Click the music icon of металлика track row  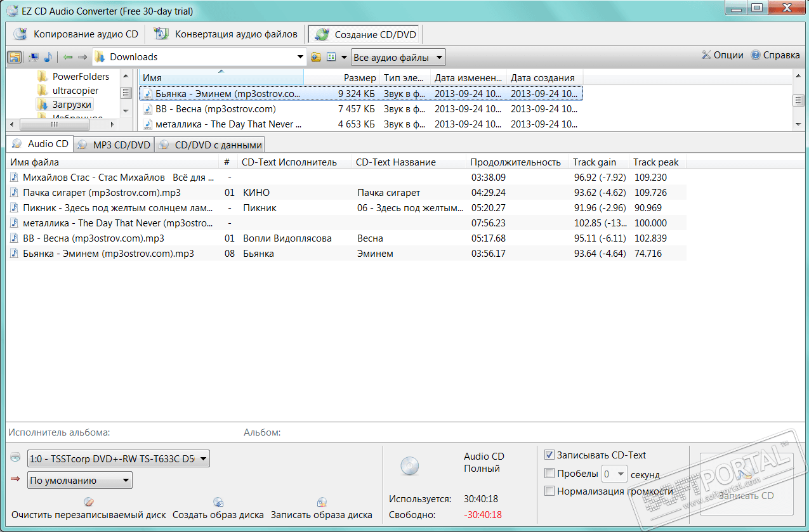pyautogui.click(x=15, y=223)
